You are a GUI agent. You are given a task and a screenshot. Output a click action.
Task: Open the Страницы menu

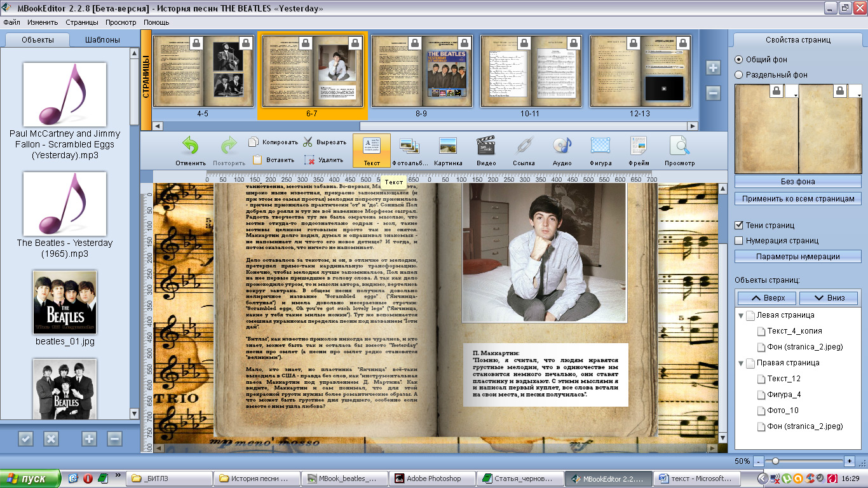click(82, 22)
